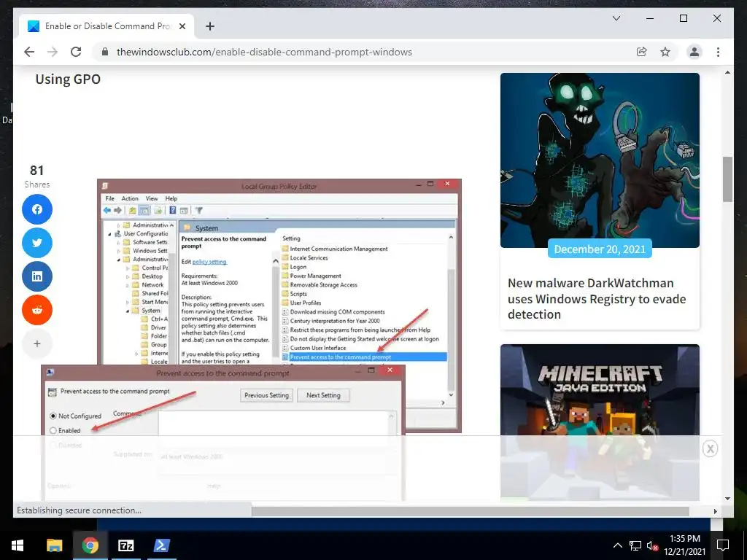This screenshot has width=747, height=560.
Task: Click the December 20, 2021 date badge
Action: point(600,249)
